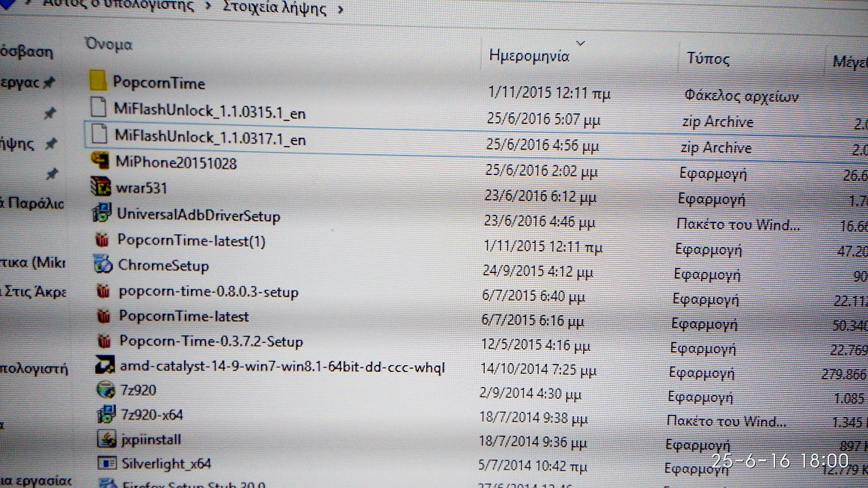Click the UniversalAdbDriverSetup installer icon
This screenshot has width=868, height=488.
(x=102, y=213)
